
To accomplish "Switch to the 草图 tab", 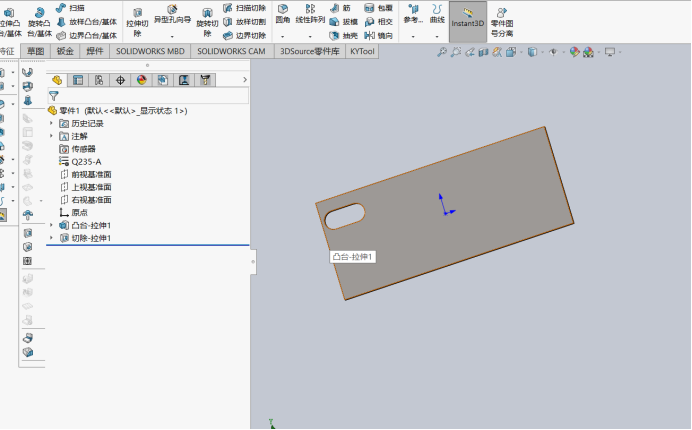I will click(35, 51).
